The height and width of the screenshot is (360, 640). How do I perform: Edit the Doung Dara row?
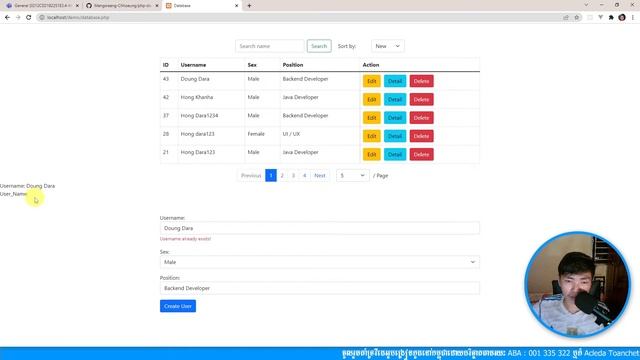pyautogui.click(x=371, y=81)
